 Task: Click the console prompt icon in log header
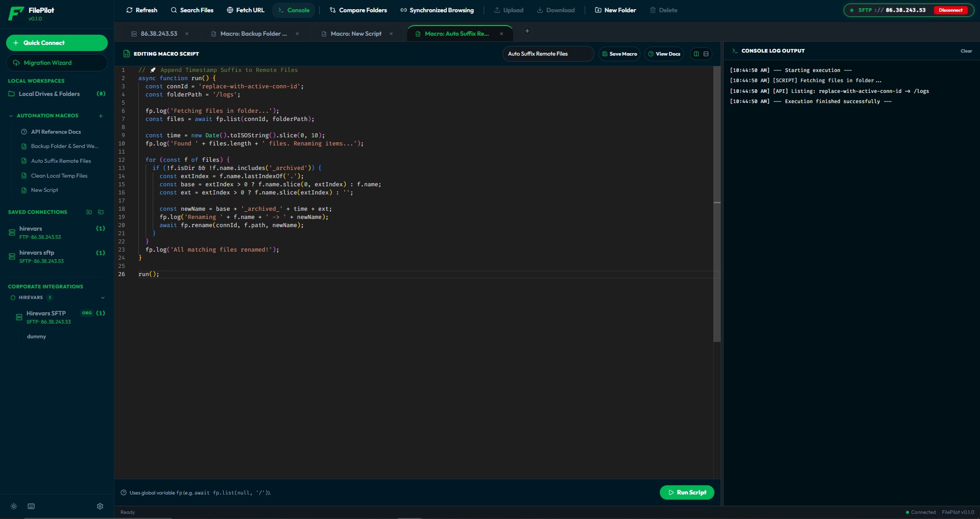(735, 51)
